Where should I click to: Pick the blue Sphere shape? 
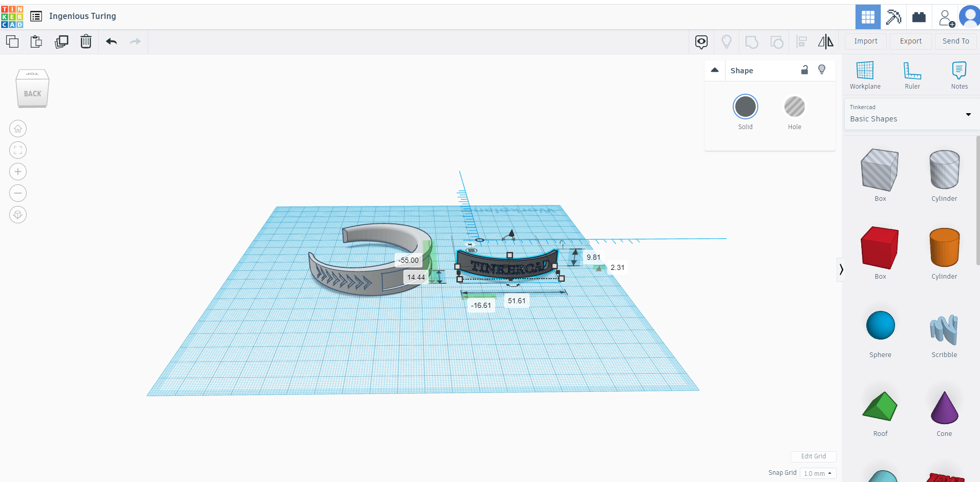point(880,325)
